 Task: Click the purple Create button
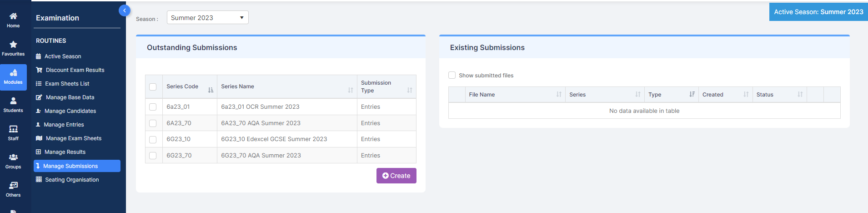click(x=396, y=176)
